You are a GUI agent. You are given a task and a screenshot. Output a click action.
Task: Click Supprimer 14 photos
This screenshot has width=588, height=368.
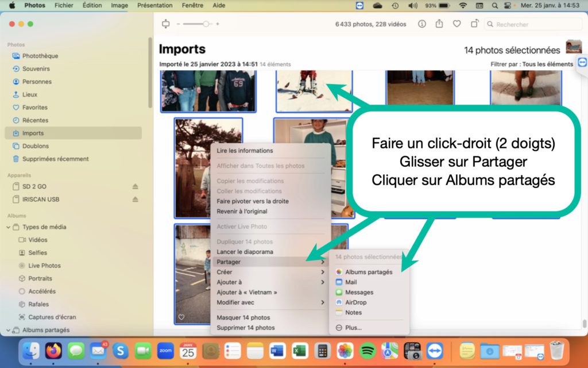coord(245,328)
